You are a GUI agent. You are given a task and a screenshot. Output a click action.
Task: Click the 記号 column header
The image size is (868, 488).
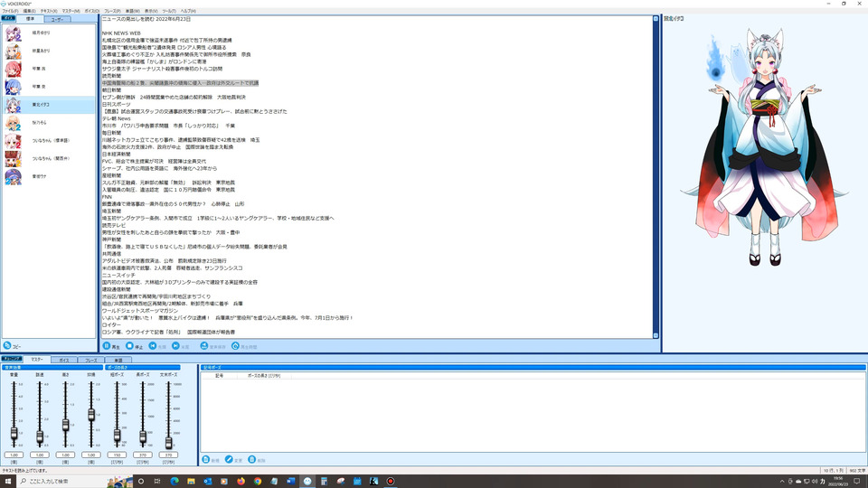tap(219, 376)
